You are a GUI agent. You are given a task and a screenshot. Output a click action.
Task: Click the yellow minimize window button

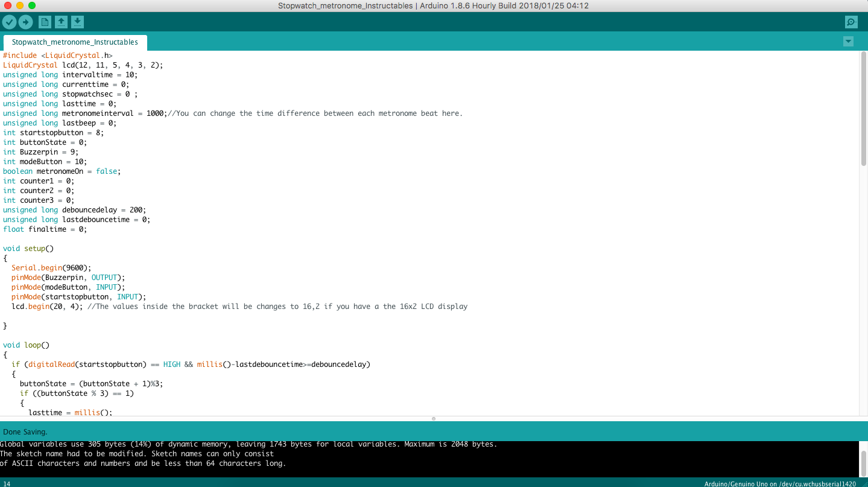point(20,5)
